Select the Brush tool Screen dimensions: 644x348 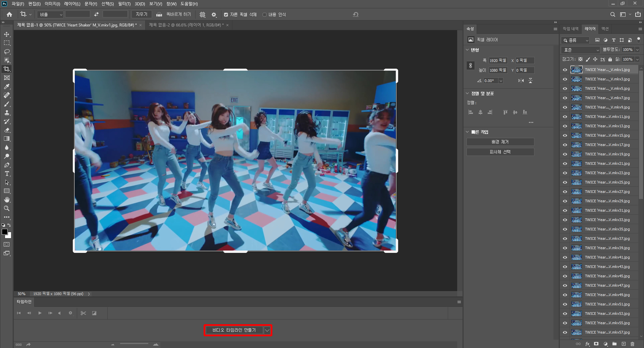[7, 104]
